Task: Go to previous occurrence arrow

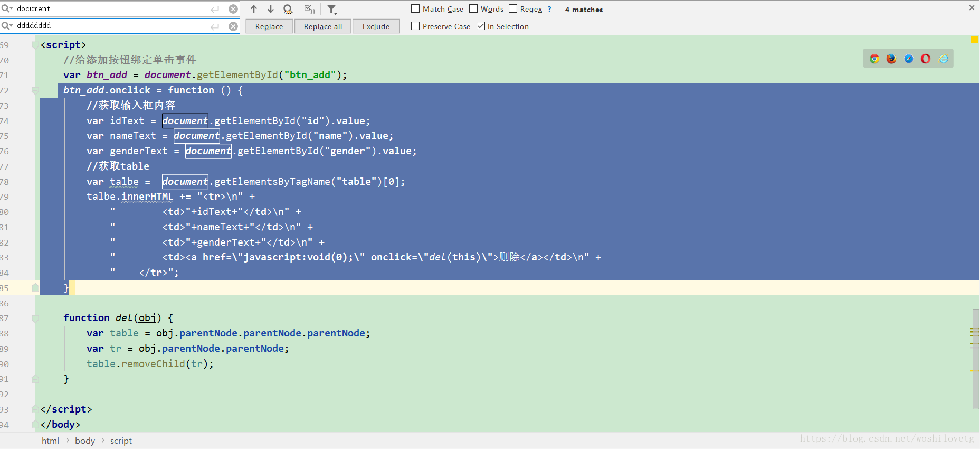Action: coord(254,9)
